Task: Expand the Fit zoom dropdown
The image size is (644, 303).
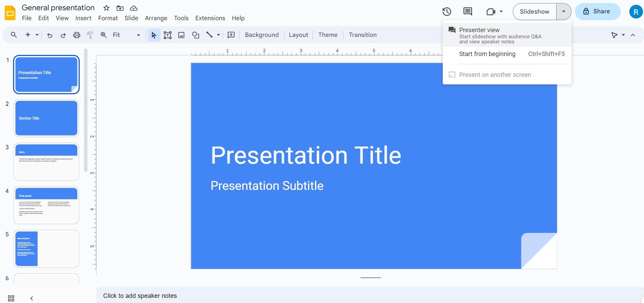Action: pyautogui.click(x=138, y=35)
